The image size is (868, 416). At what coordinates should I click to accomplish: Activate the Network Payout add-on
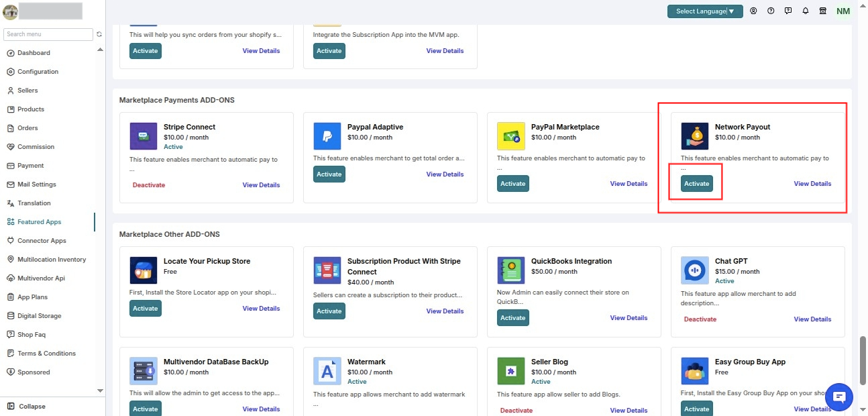[696, 184]
